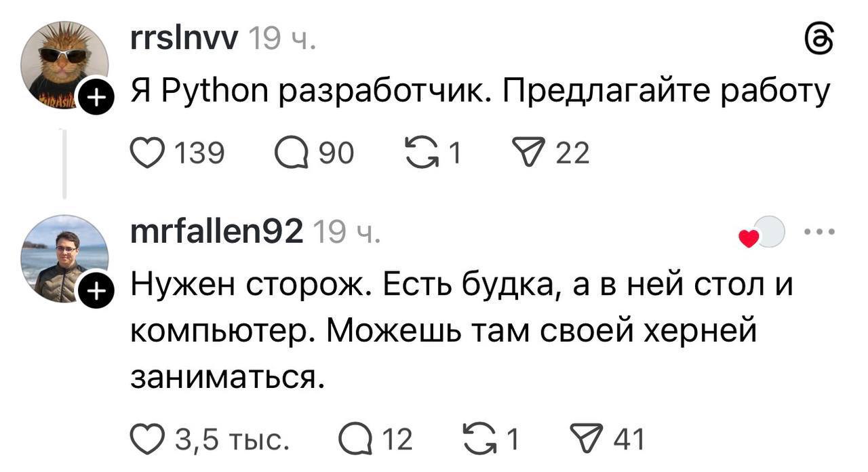Open the rrslnvv username profile link
The image size is (868, 472).
click(x=183, y=41)
